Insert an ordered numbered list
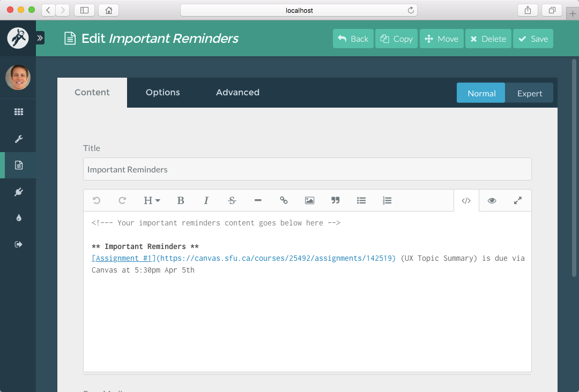The width and height of the screenshot is (579, 392). click(x=387, y=200)
